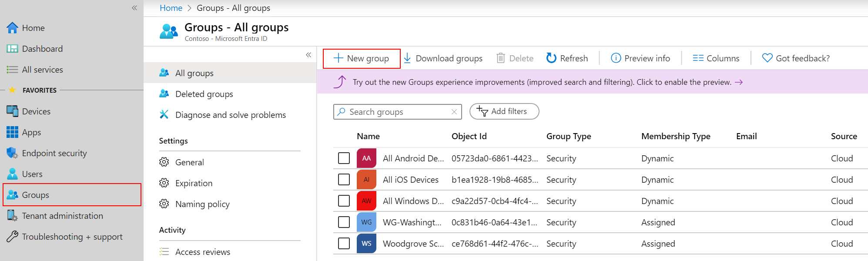
Task: Click the WG avatar for WG-Washington group
Action: 366,222
